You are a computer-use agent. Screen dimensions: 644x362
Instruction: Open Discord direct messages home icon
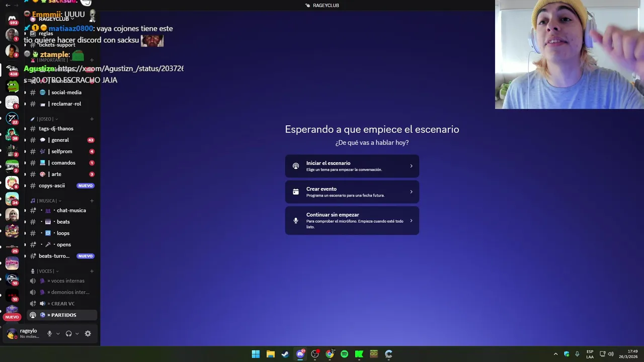click(12, 19)
